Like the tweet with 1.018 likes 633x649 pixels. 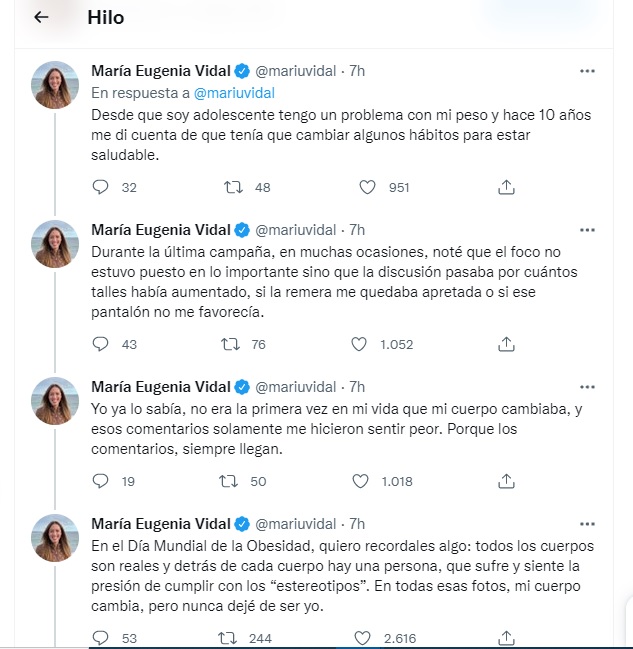tap(360, 481)
